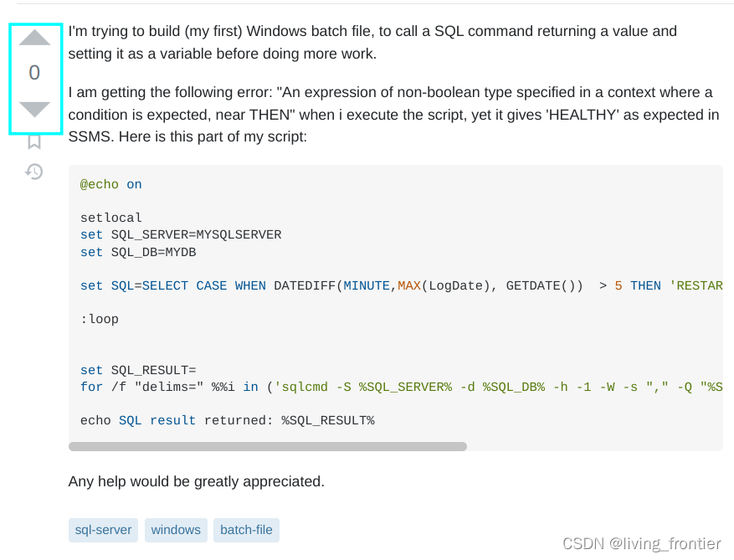The image size is (734, 560).
Task: Open the sql-server tag
Action: 103,530
